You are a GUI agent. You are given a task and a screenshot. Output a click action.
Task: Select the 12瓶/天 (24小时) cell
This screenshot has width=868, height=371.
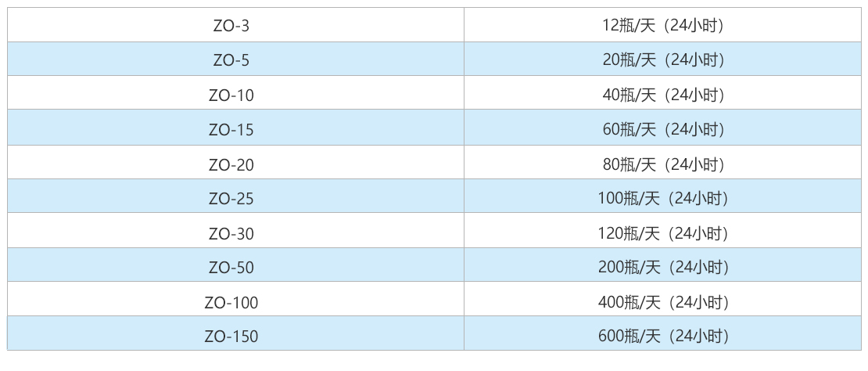(x=662, y=25)
